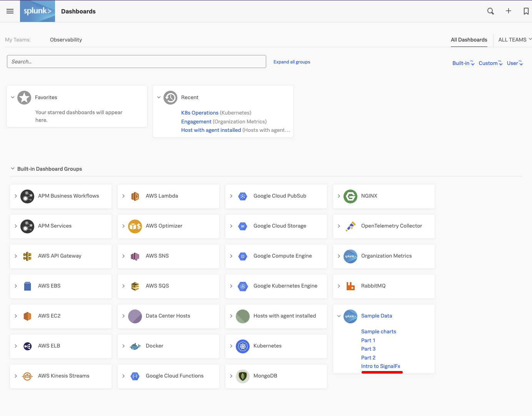Expand the Hosts with agent installed group
The width and height of the screenshot is (532, 416).
(231, 316)
